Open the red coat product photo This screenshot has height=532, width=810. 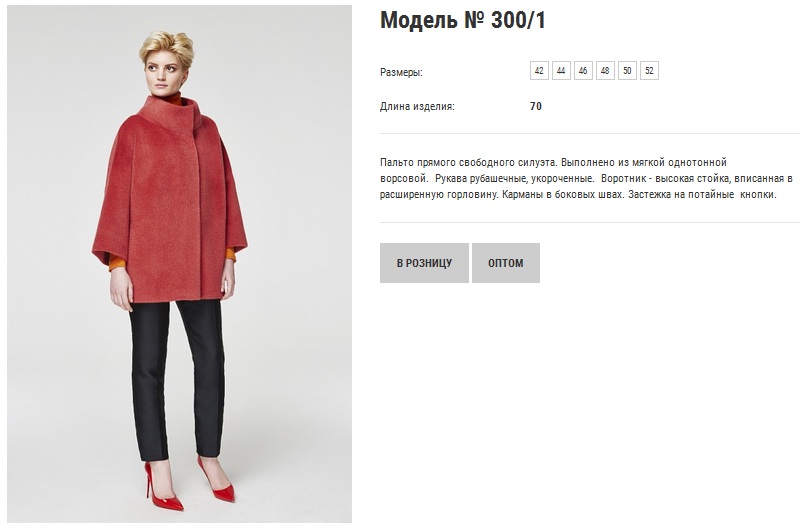tap(179, 264)
